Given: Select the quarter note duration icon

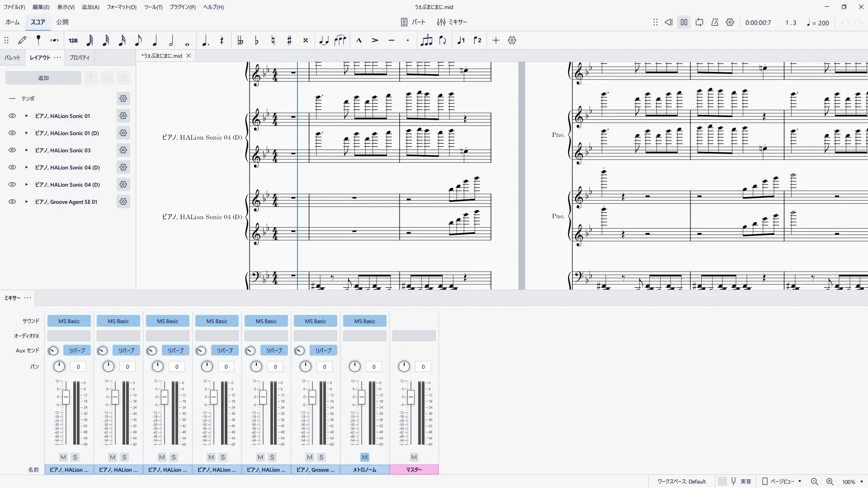Looking at the screenshot, I should (x=155, y=41).
